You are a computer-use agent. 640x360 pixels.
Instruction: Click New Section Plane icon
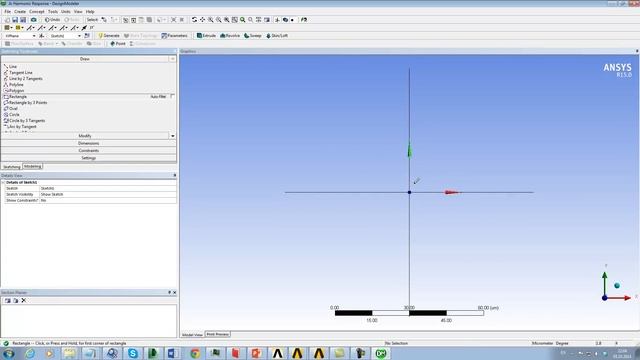tap(8, 300)
